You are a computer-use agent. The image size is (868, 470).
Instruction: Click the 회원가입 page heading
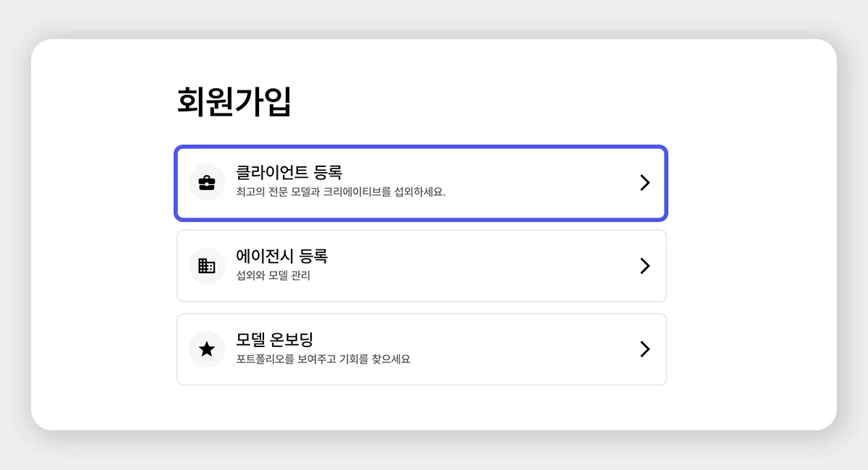(x=231, y=103)
